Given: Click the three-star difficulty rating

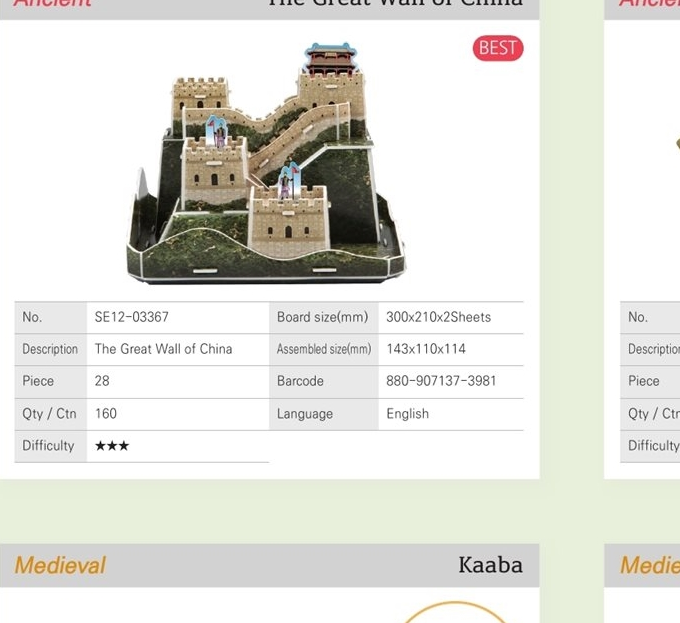Looking at the screenshot, I should tap(112, 446).
